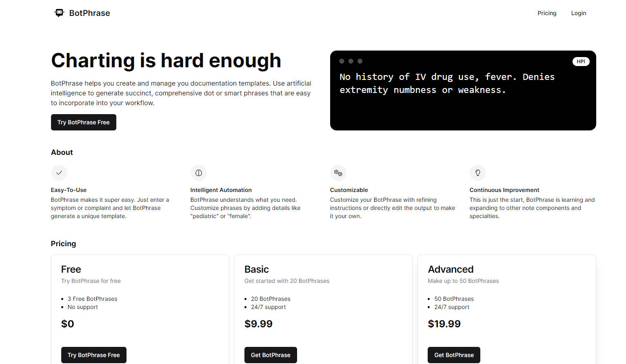Viewport: 626px width, 364px height.
Task: Click the first window dot in code preview
Action: [x=342, y=61]
